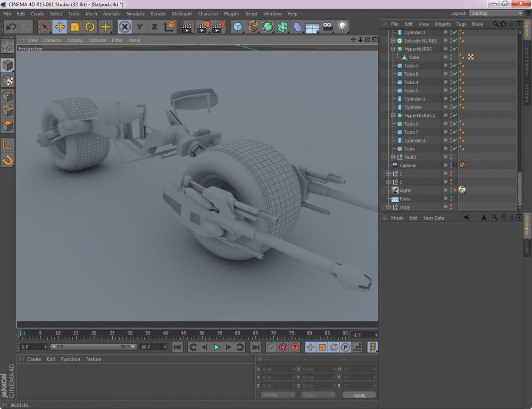Expand the copy null object
This screenshot has width=532, height=409.
pos(388,207)
